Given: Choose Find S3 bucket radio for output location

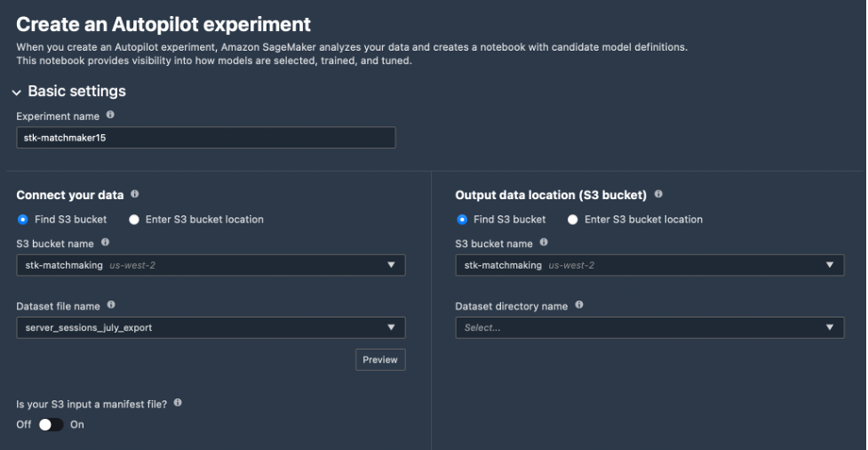Looking at the screenshot, I should click(x=462, y=220).
